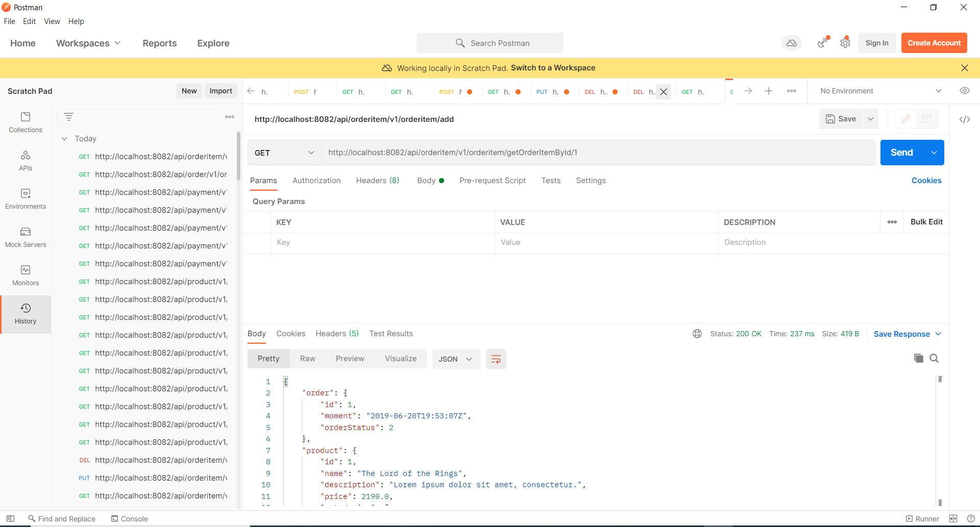980x527 pixels.
Task: Open the settings gear icon
Action: (x=845, y=43)
